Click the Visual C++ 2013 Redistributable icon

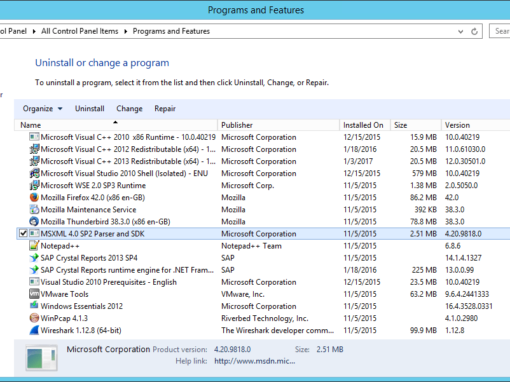coord(34,161)
